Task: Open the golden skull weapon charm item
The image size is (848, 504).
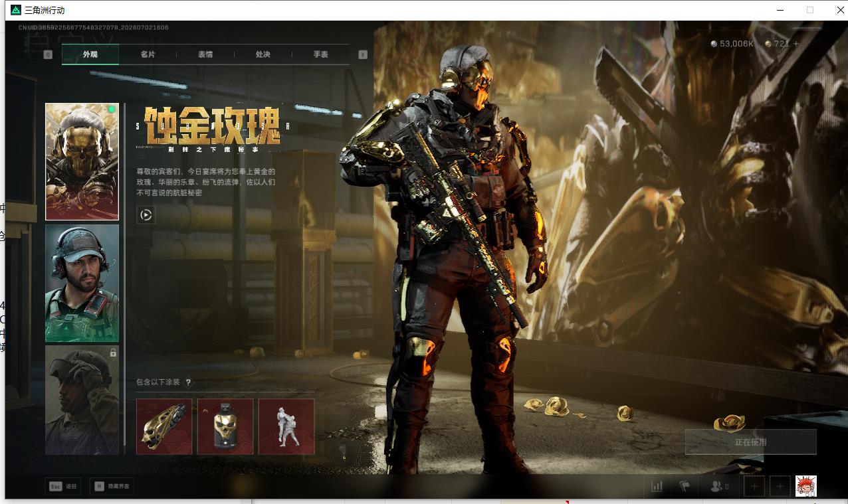Action: pos(164,426)
